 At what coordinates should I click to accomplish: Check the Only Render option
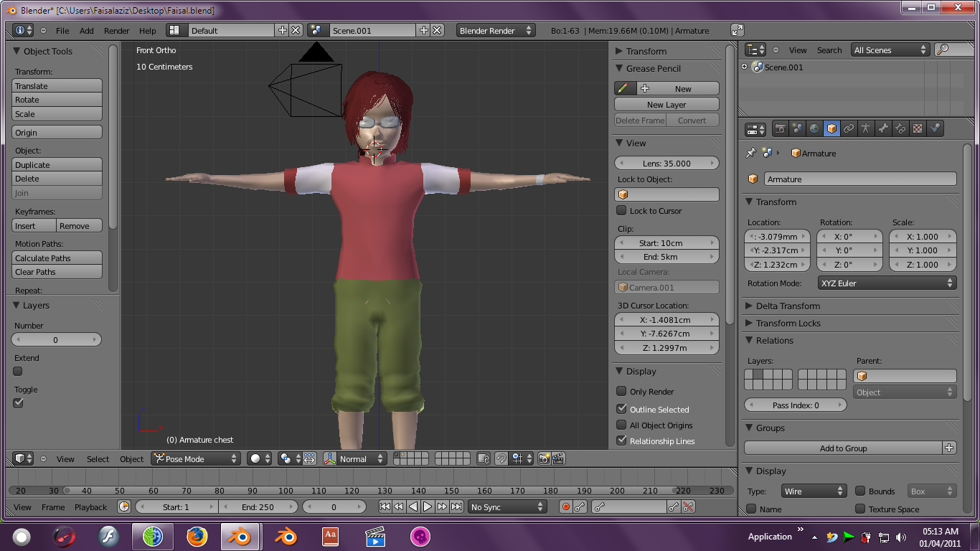click(x=621, y=392)
